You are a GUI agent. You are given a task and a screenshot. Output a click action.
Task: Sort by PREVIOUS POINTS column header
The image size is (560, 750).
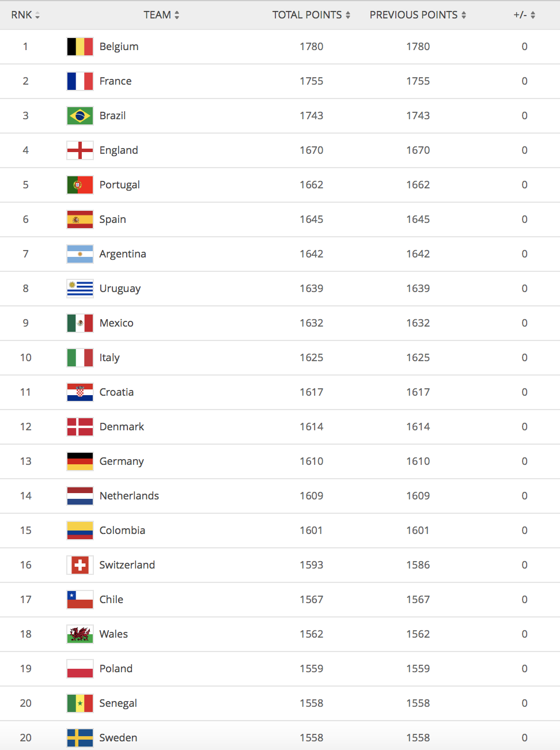tap(418, 15)
